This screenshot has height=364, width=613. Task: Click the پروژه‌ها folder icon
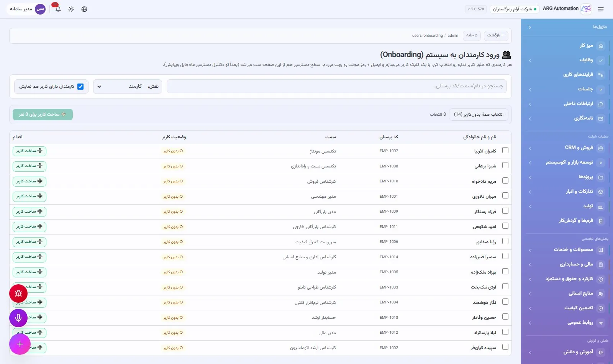point(601,177)
